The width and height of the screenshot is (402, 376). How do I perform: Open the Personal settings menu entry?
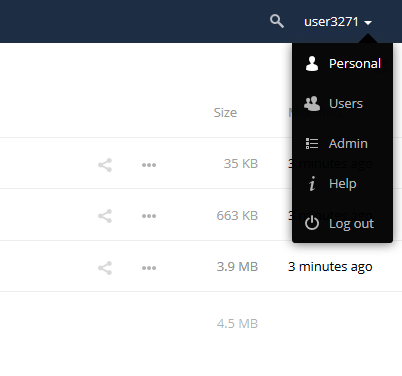[342, 63]
